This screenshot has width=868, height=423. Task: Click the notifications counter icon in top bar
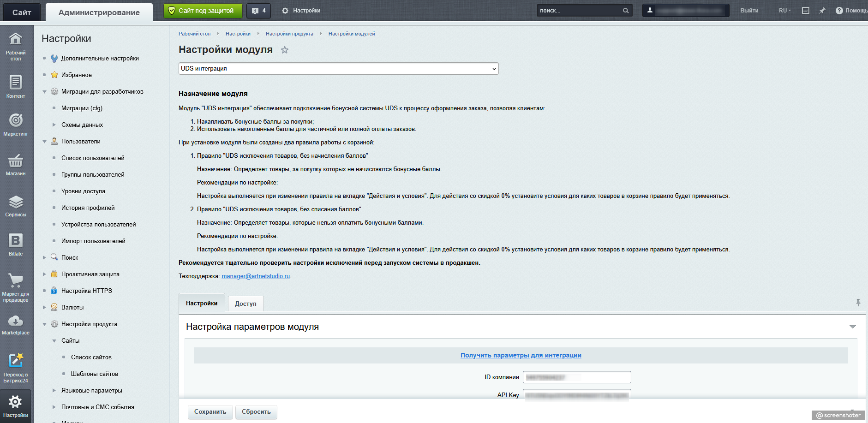point(258,11)
